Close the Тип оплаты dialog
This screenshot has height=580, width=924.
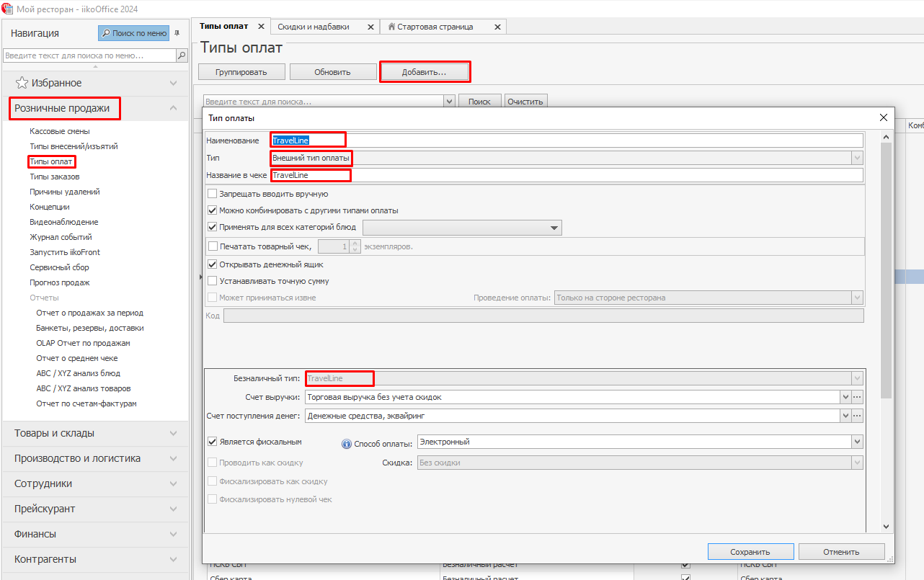tap(884, 117)
